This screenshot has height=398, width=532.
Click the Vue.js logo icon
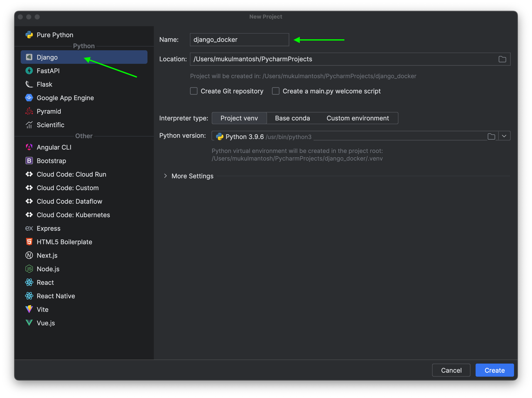(x=29, y=323)
